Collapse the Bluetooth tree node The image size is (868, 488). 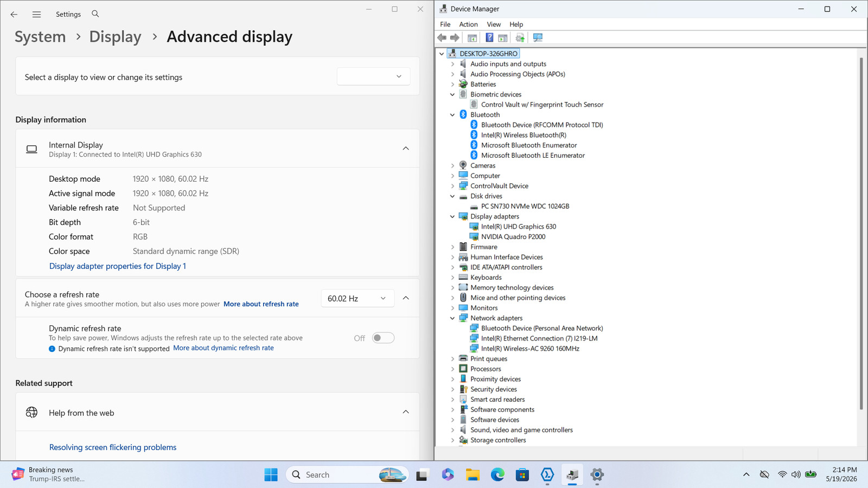pyautogui.click(x=453, y=115)
